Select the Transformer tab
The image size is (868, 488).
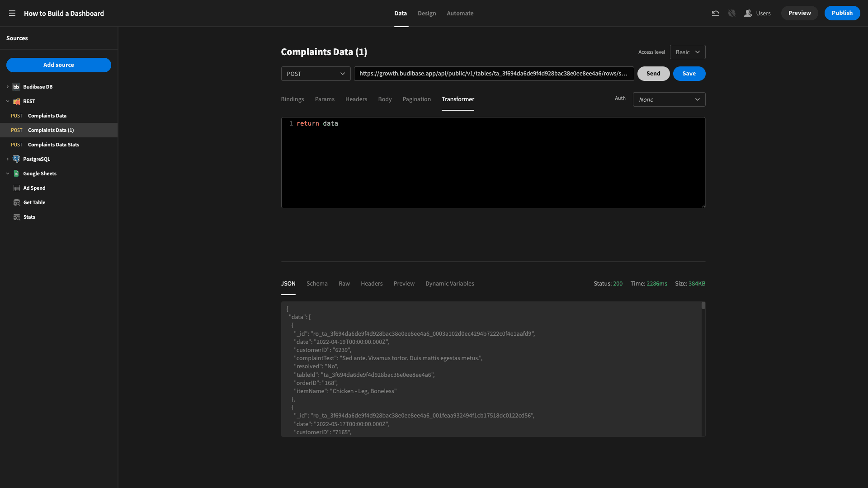(458, 99)
